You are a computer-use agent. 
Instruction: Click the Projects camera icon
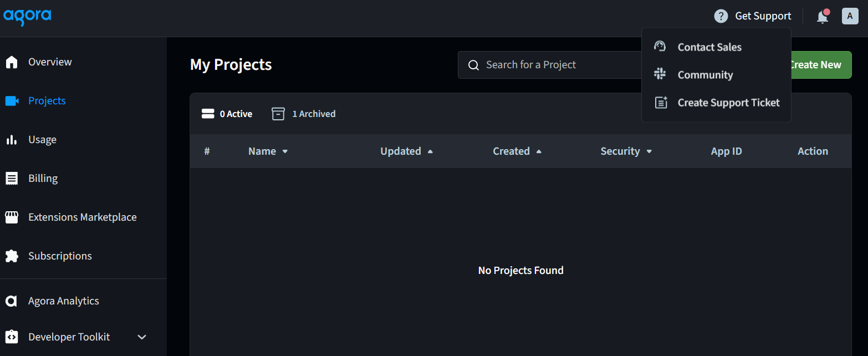[x=12, y=101]
